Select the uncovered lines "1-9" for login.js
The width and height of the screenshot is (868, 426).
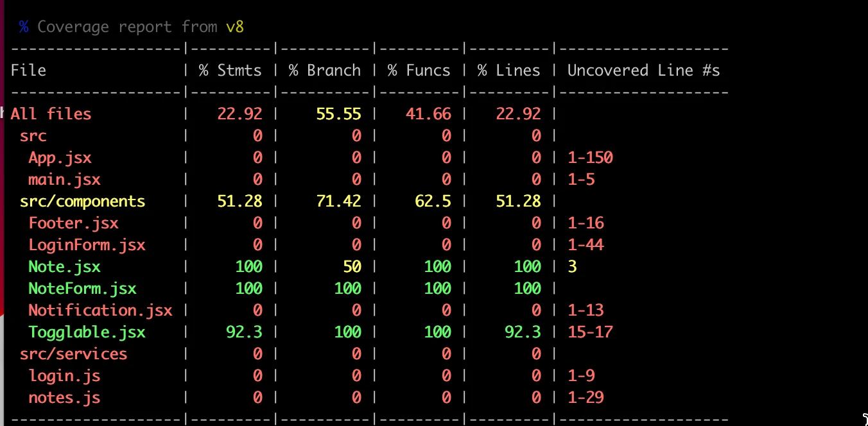tap(581, 376)
